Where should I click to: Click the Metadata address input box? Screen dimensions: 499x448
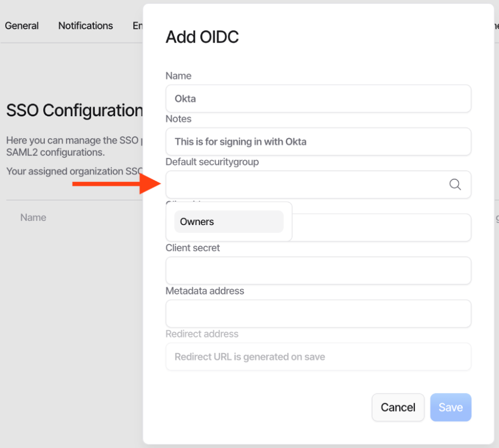[x=318, y=314]
